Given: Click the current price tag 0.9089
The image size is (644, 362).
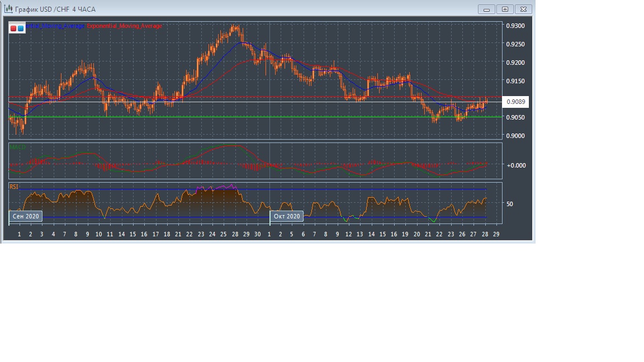Looking at the screenshot, I should 515,102.
